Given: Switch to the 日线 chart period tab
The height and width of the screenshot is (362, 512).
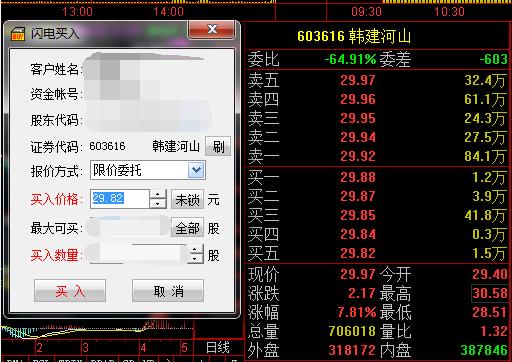Looking at the screenshot, I should coord(218,348).
